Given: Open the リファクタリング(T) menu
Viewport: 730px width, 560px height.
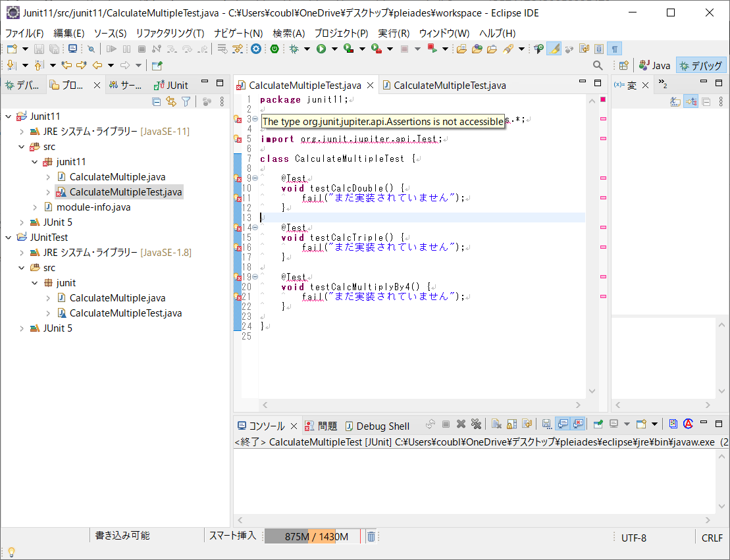Looking at the screenshot, I should (170, 34).
